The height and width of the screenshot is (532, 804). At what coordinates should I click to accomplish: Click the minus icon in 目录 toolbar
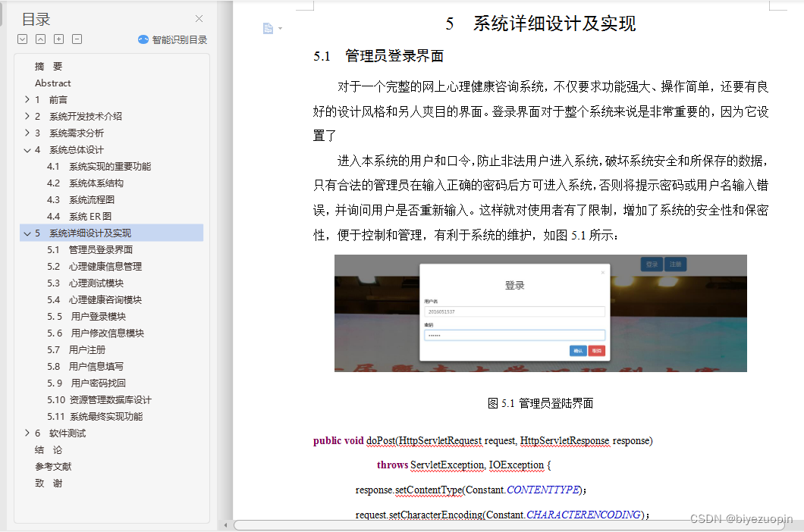click(77, 39)
